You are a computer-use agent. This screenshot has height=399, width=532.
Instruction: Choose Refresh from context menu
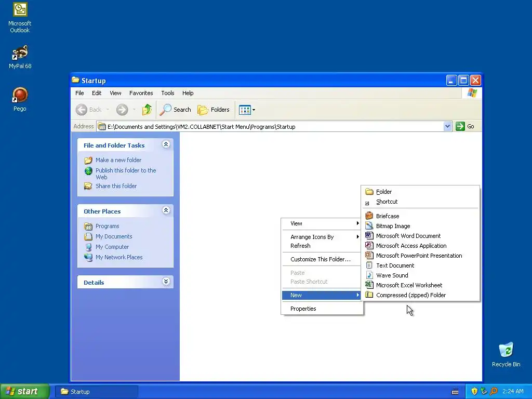322,246
